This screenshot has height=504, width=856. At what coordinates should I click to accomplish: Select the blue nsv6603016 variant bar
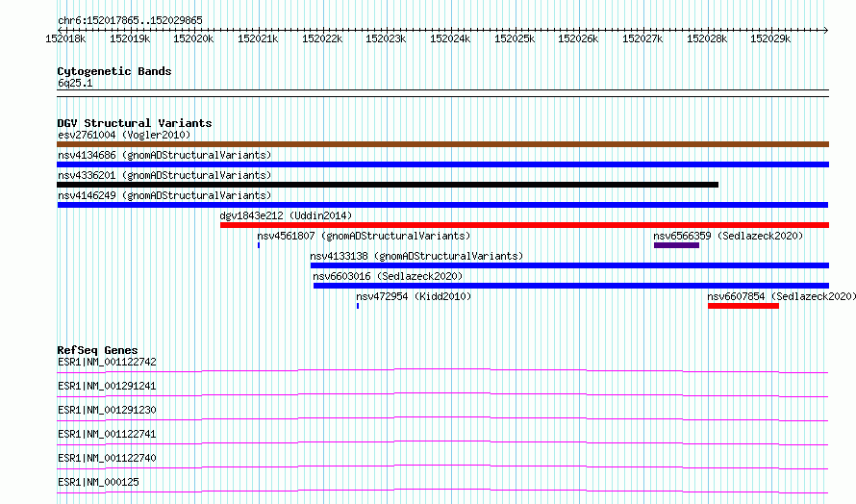click(571, 286)
